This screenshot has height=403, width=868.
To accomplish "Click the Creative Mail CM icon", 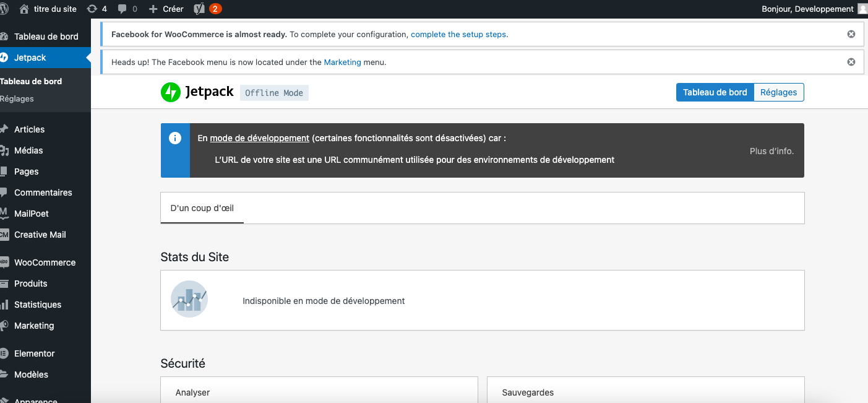I will point(4,235).
